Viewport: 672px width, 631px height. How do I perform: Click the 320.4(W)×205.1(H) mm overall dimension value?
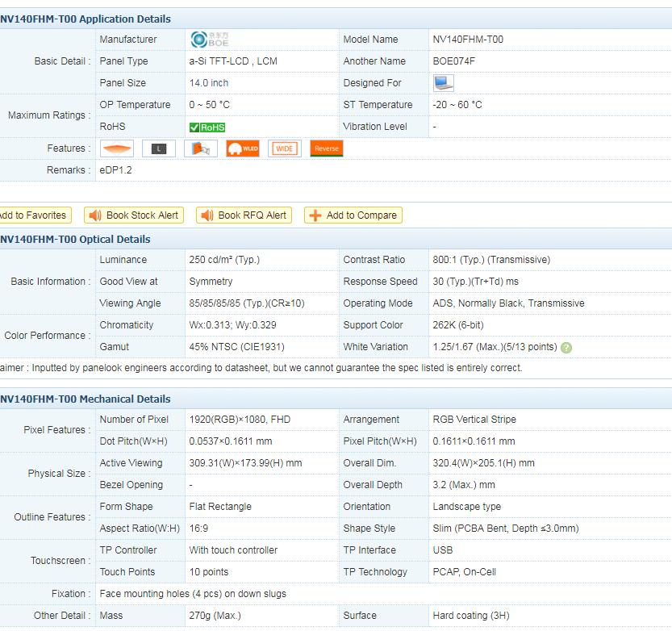click(484, 463)
